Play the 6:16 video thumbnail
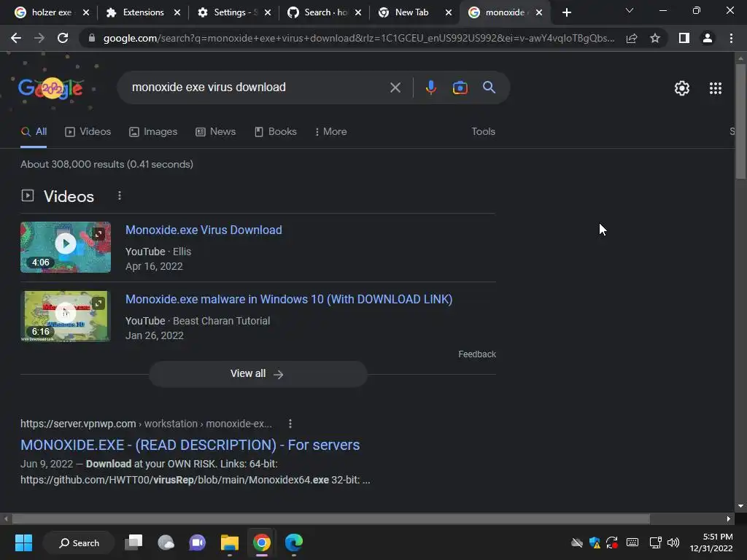Image resolution: width=747 pixels, height=560 pixels. click(65, 316)
